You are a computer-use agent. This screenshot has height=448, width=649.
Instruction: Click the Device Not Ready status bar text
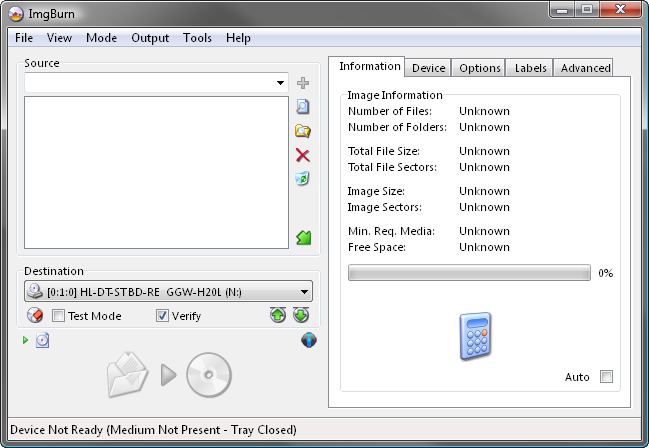154,430
